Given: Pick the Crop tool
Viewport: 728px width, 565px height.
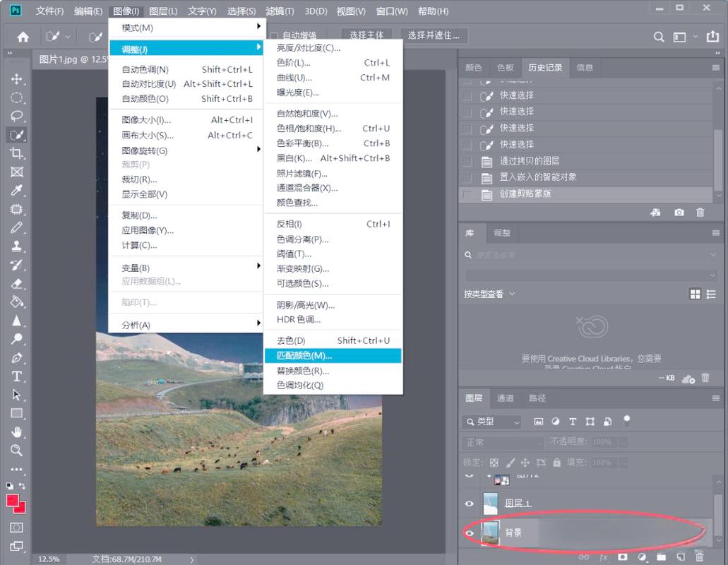Looking at the screenshot, I should [x=17, y=153].
